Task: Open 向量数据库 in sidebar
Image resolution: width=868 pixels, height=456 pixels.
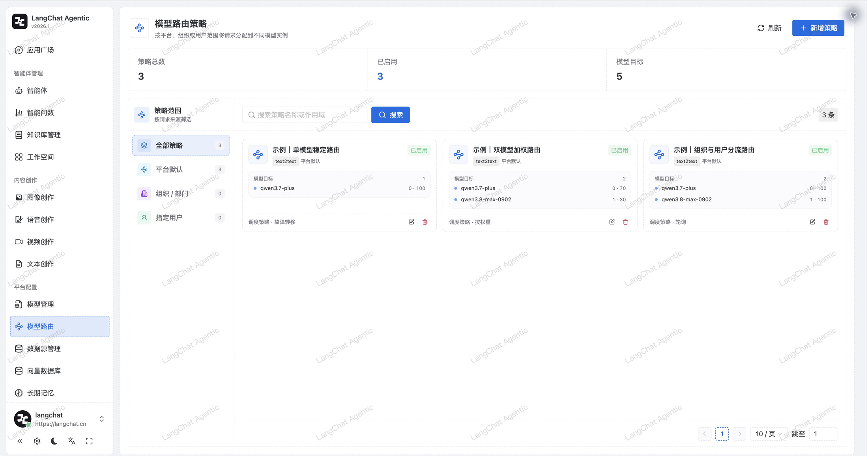Action: 60,371
